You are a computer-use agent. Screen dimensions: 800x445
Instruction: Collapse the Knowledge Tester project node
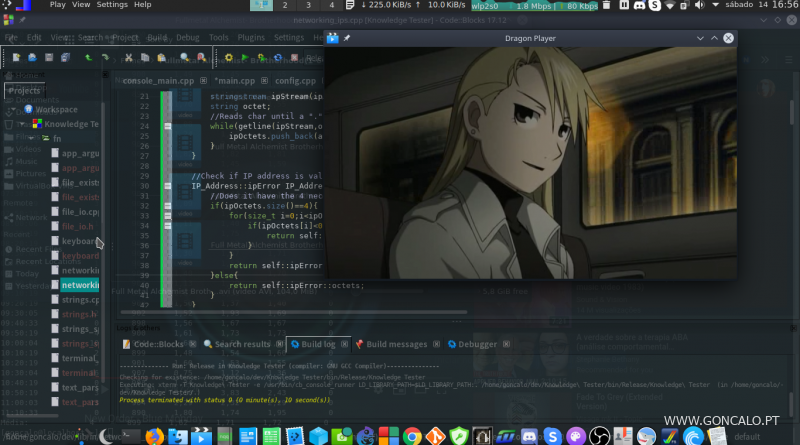point(20,124)
